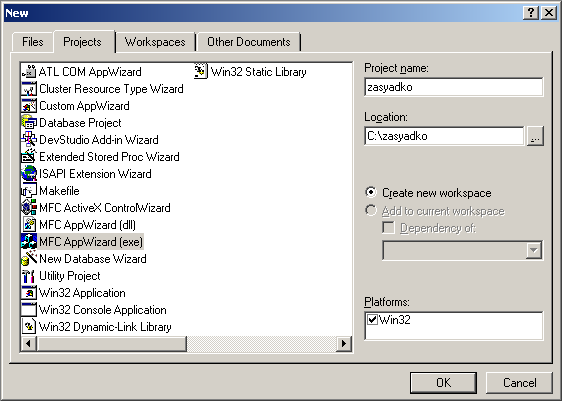
Task: Select the Database Project icon
Action: (x=29, y=123)
